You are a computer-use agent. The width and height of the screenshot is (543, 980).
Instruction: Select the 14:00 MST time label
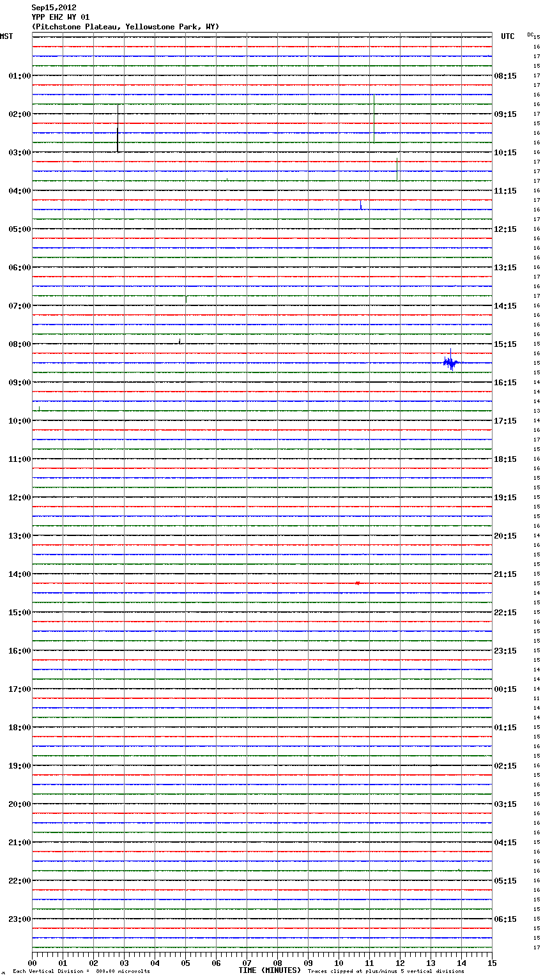(20, 574)
